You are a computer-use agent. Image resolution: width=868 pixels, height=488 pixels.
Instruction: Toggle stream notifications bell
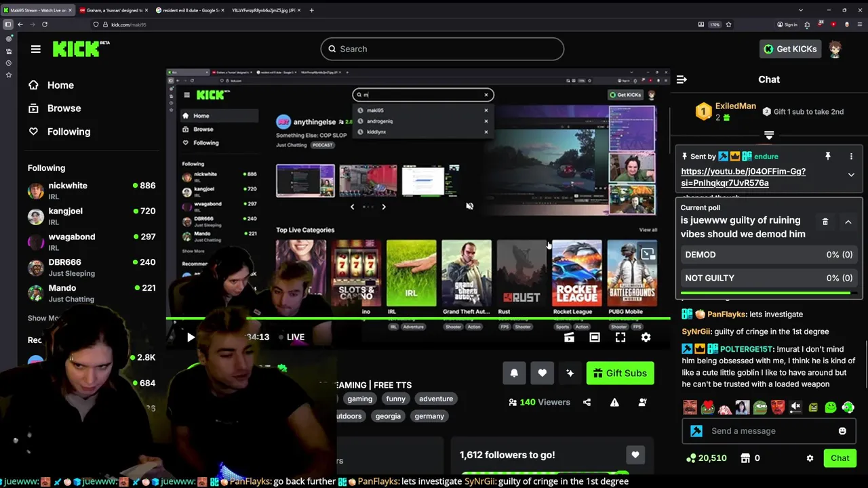(x=514, y=373)
